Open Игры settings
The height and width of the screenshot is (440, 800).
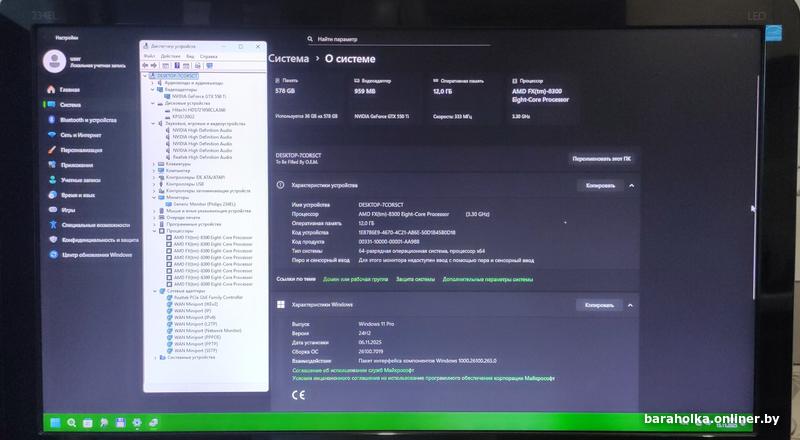click(62, 210)
